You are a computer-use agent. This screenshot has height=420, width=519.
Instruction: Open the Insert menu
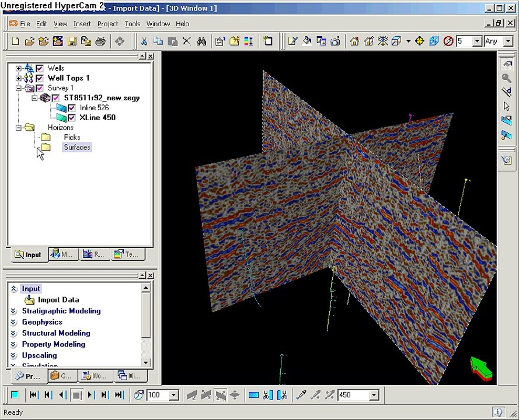(82, 24)
